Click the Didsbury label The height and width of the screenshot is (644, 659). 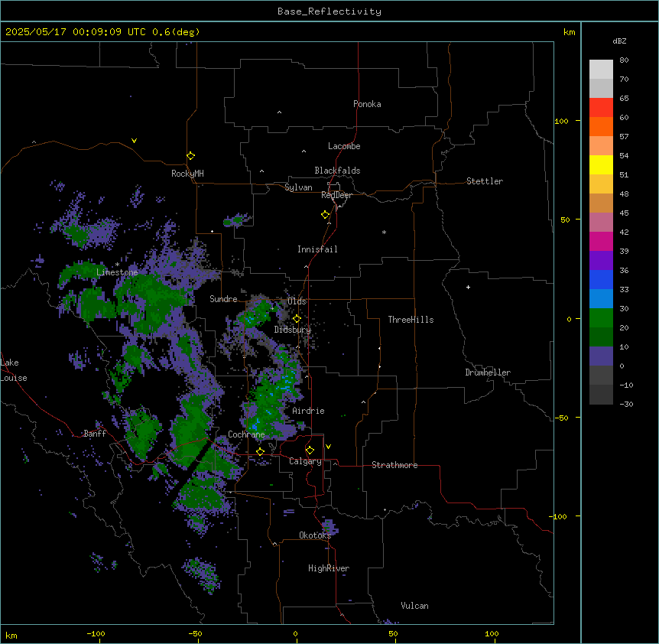(293, 330)
